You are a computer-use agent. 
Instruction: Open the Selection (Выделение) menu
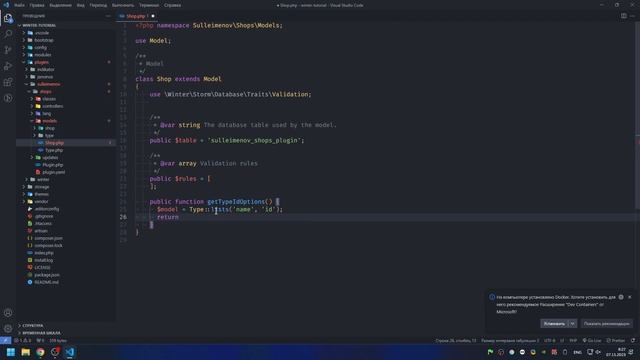60,5
